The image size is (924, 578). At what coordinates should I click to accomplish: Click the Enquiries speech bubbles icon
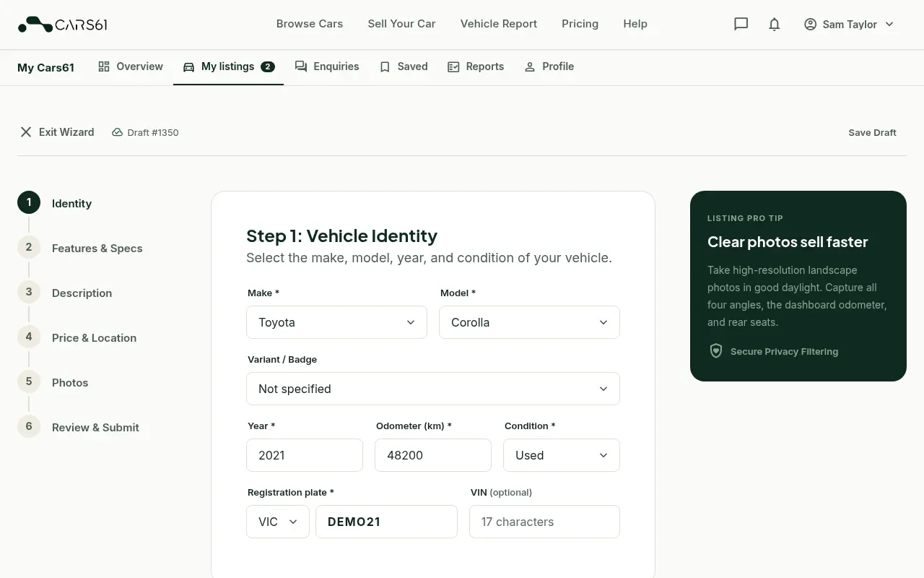click(x=301, y=66)
